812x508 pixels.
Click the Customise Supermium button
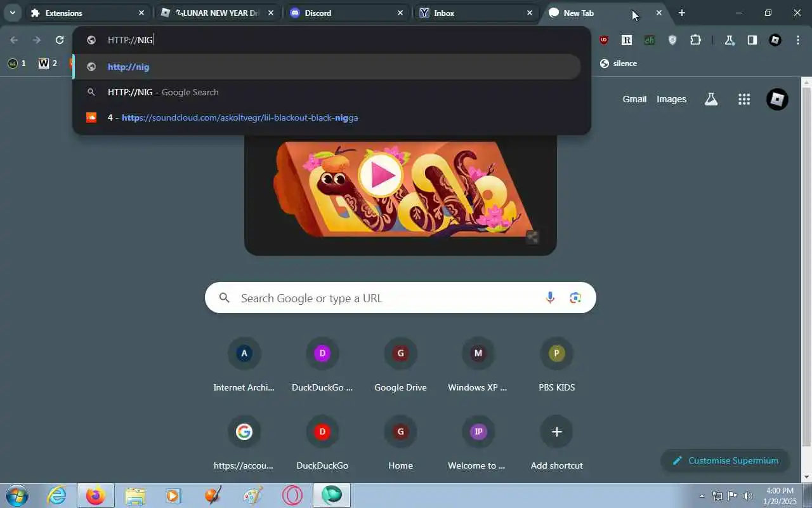[725, 460]
